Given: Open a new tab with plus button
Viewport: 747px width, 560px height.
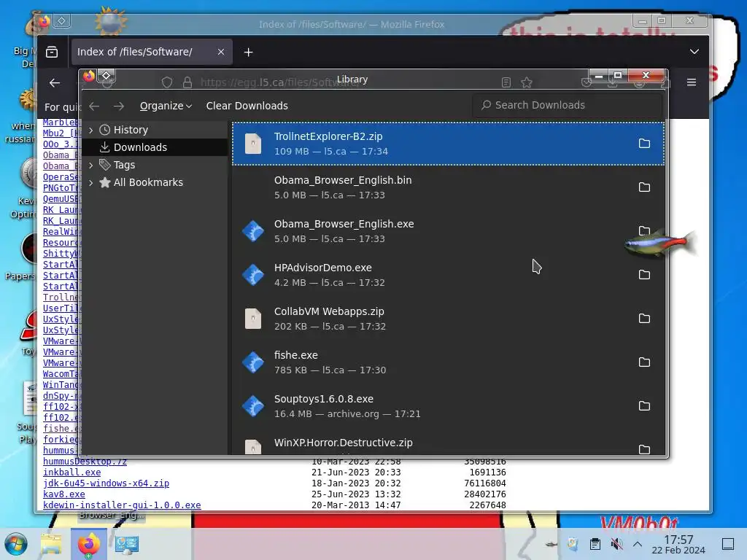Looking at the screenshot, I should point(248,52).
